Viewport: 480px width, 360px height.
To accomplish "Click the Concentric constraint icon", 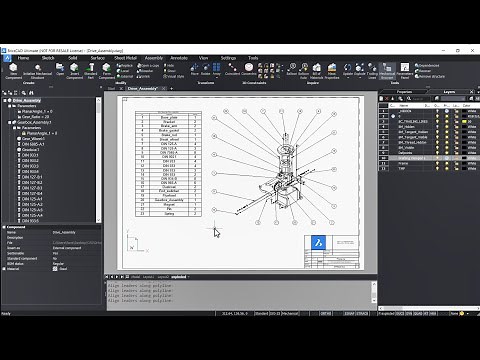I will (249, 67).
